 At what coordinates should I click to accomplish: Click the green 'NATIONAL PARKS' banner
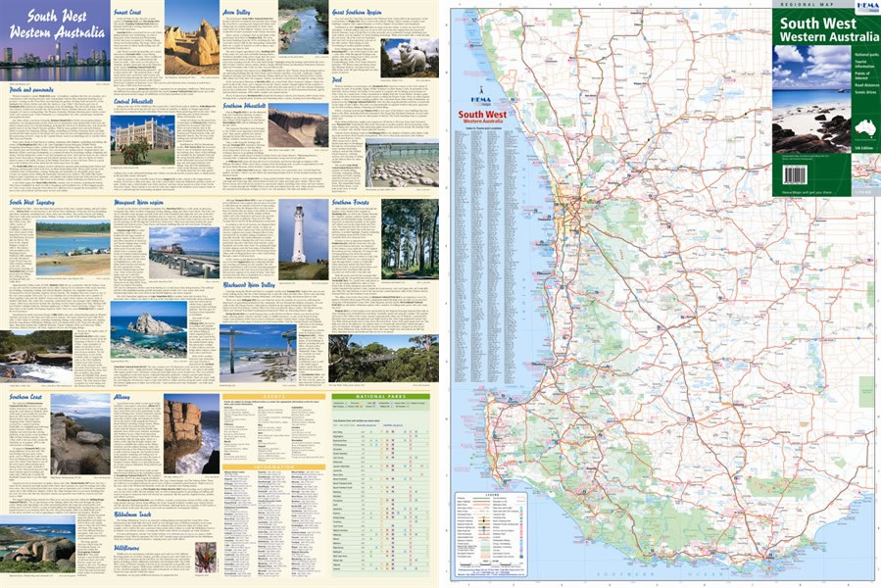pos(381,396)
